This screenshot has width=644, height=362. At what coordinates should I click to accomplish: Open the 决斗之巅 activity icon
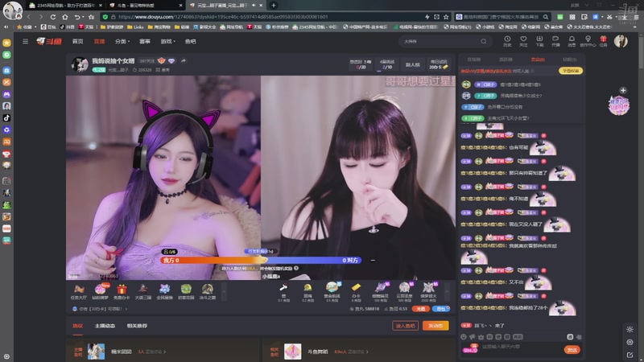pyautogui.click(x=208, y=292)
